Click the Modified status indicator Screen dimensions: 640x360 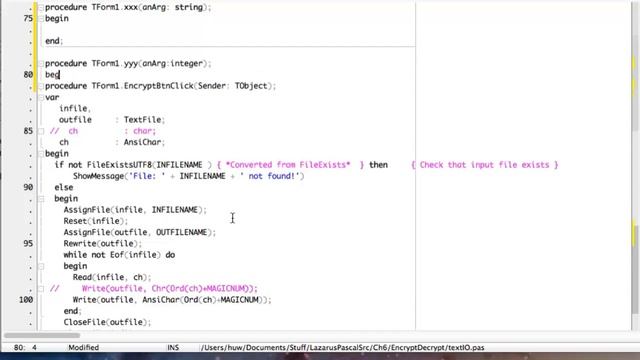pos(83,348)
